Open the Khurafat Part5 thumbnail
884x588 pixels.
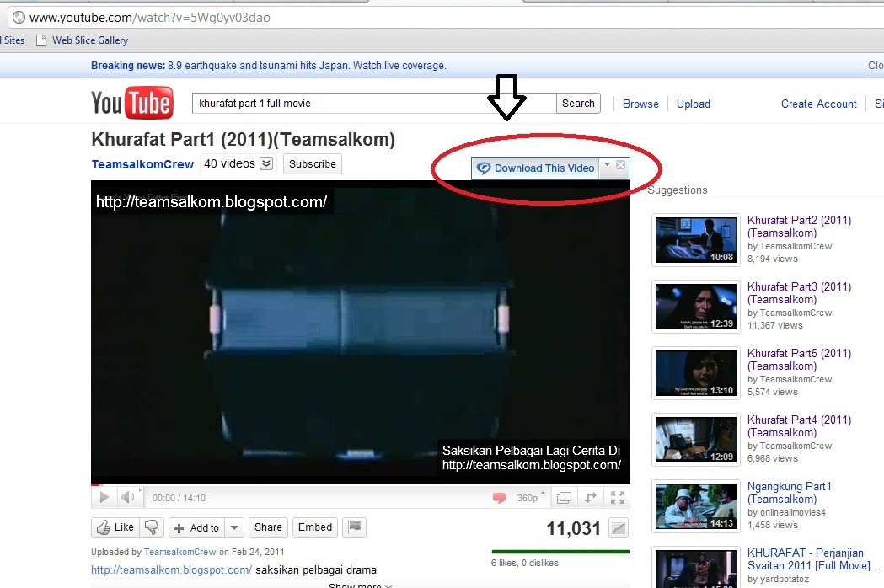pos(696,372)
